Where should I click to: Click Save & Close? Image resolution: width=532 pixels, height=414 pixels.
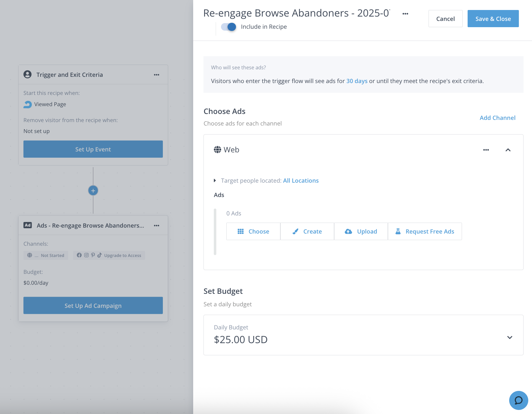tap(493, 19)
